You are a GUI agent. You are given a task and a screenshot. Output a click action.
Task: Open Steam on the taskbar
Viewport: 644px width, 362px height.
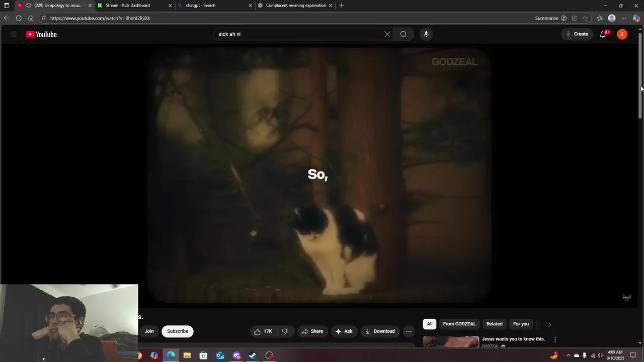(x=253, y=355)
